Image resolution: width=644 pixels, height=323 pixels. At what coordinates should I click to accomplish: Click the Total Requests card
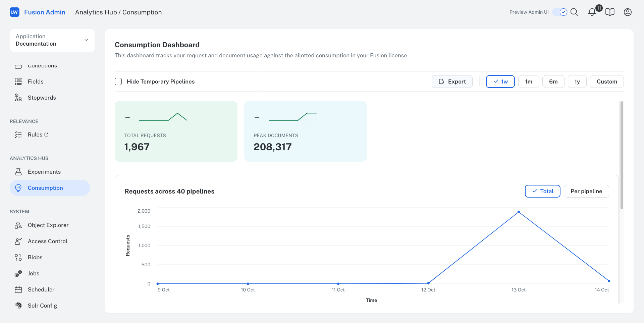[176, 131]
